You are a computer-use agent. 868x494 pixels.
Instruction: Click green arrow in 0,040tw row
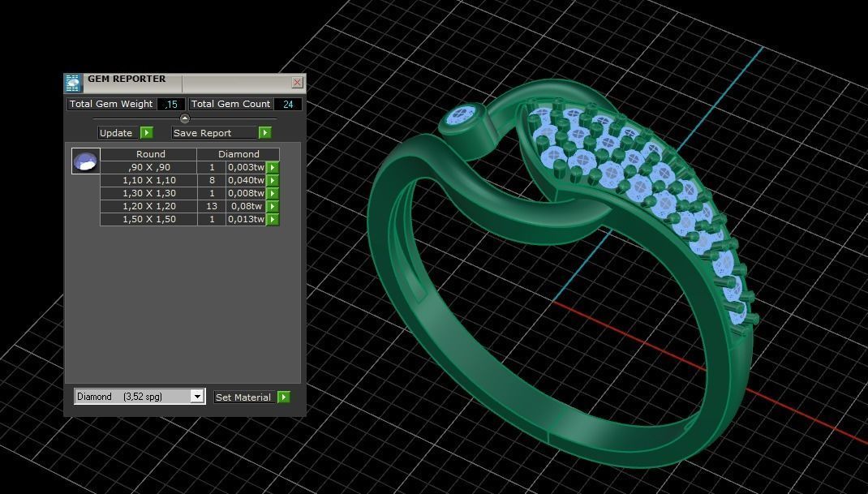273,180
